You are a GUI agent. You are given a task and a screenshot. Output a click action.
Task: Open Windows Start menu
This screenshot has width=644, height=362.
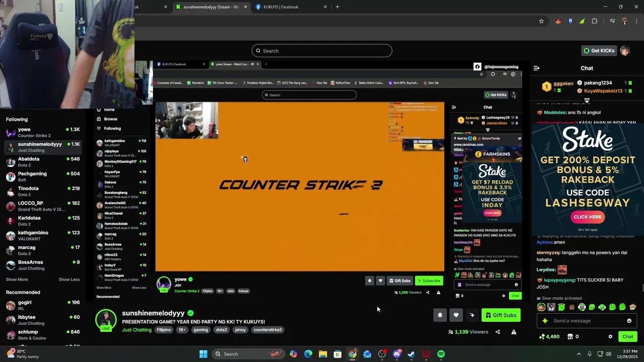click(x=203, y=354)
